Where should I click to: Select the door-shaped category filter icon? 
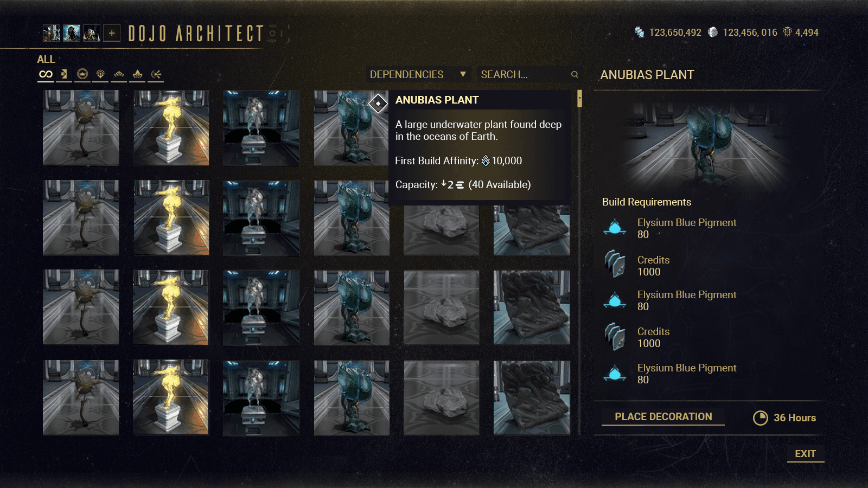point(64,74)
